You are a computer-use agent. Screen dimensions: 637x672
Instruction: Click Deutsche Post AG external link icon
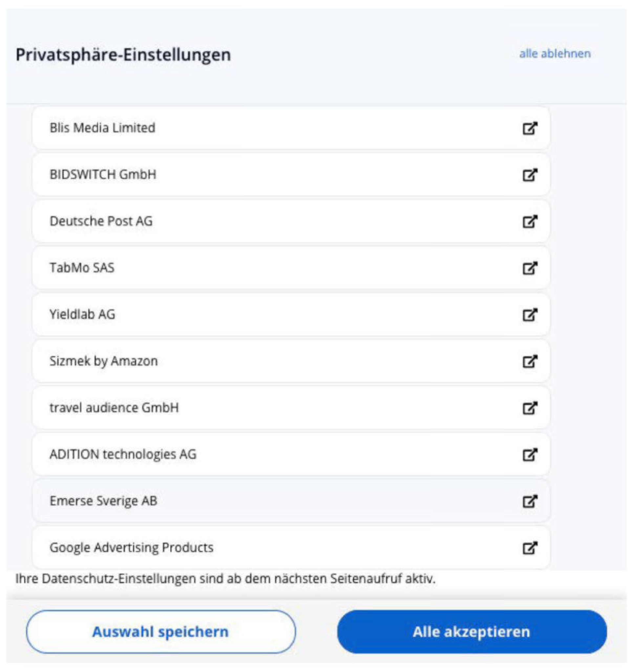coord(529,221)
